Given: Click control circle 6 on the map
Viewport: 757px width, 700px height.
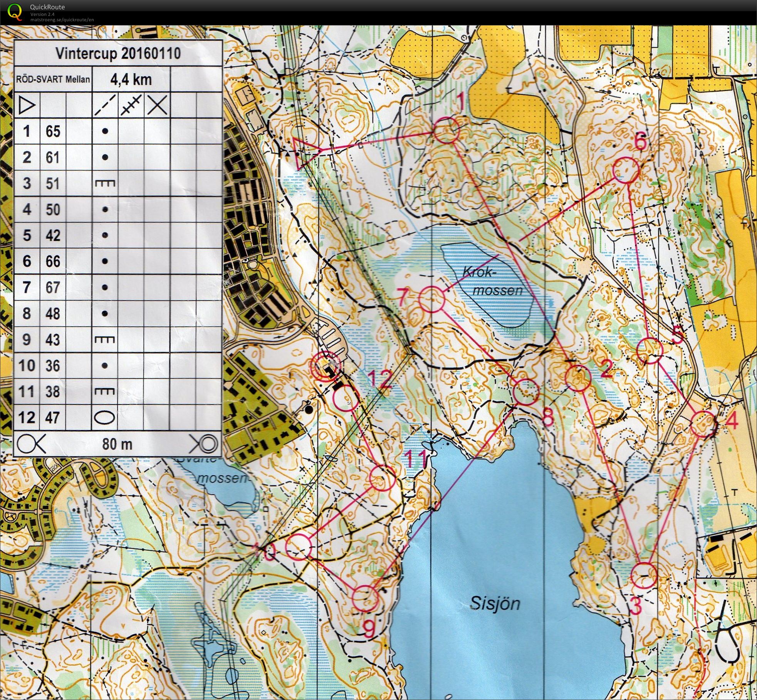Looking at the screenshot, I should (625, 170).
